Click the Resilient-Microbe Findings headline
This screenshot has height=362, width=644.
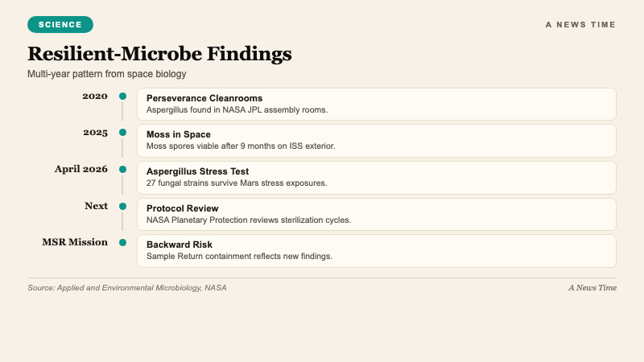pos(159,54)
